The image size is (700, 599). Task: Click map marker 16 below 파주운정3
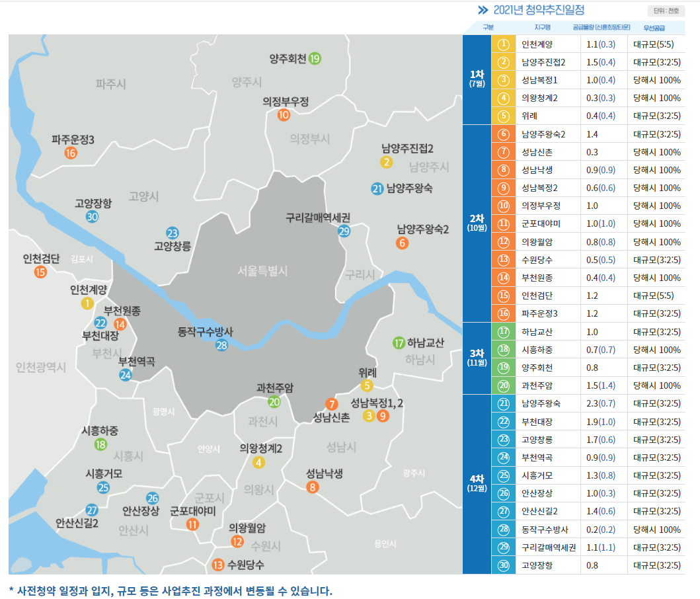click(71, 153)
